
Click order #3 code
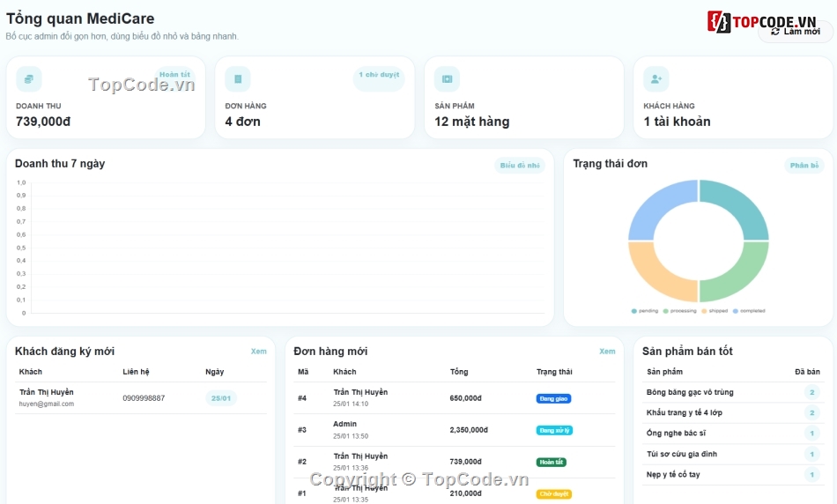point(302,430)
